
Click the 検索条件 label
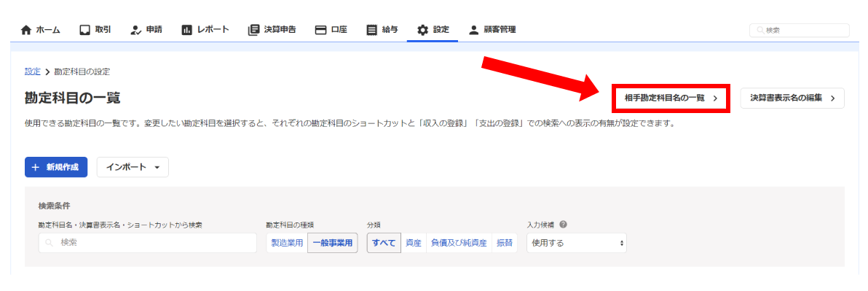click(54, 206)
